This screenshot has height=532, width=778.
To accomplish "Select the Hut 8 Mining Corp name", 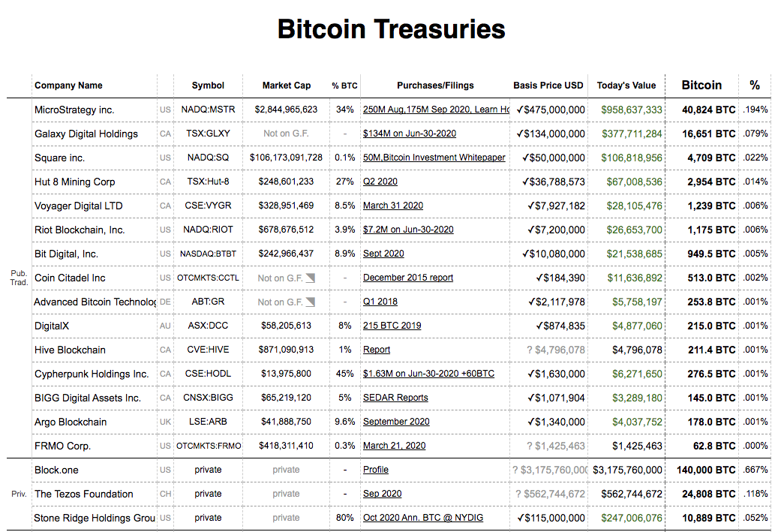I will click(x=75, y=182).
